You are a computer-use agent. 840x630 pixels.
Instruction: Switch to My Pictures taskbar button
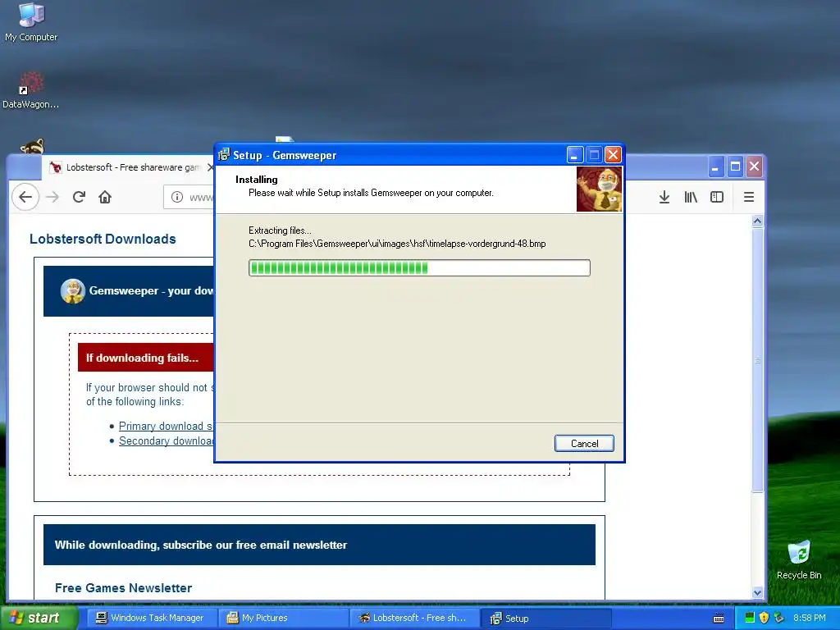[284, 618]
